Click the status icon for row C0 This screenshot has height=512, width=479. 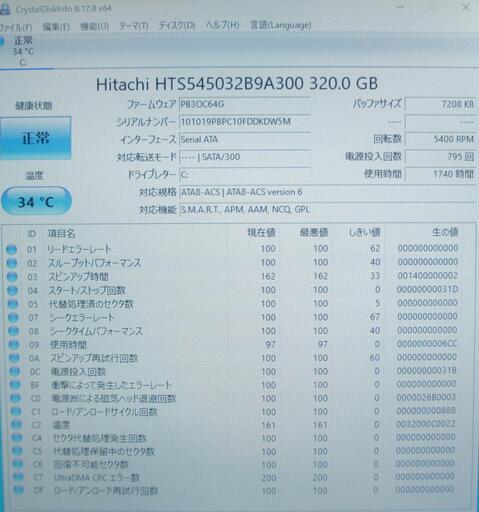tap(15, 398)
